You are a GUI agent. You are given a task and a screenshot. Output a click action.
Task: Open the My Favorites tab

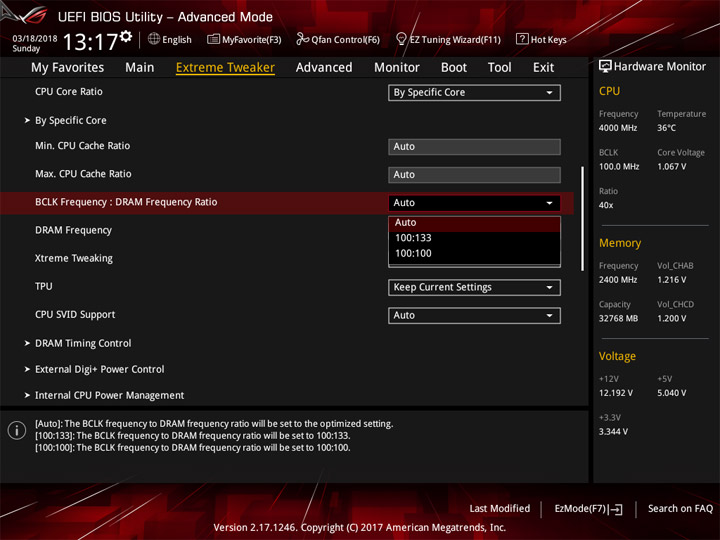tap(68, 68)
